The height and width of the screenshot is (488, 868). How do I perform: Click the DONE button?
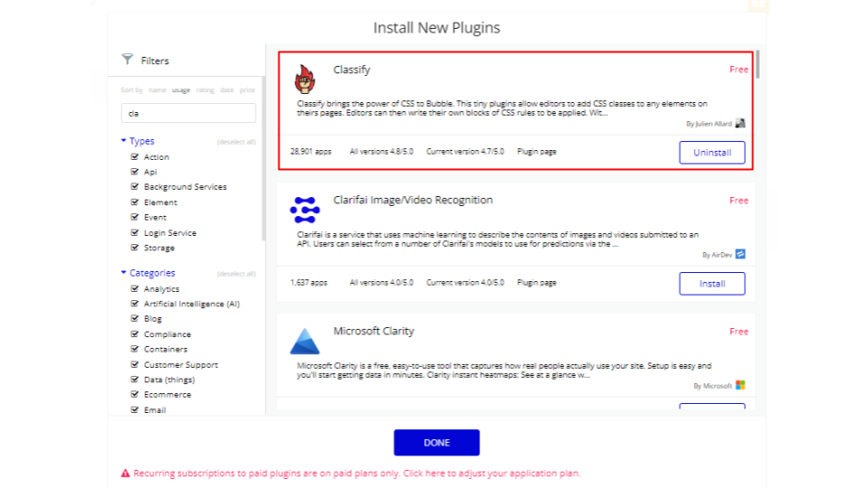[x=437, y=443]
